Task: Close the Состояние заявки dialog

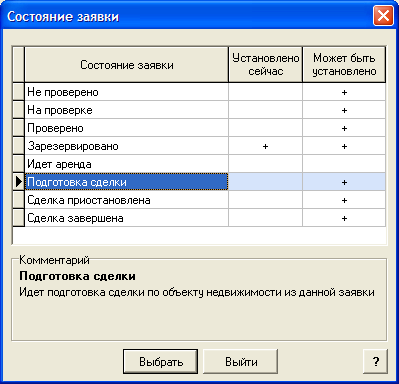Action: pos(383,15)
